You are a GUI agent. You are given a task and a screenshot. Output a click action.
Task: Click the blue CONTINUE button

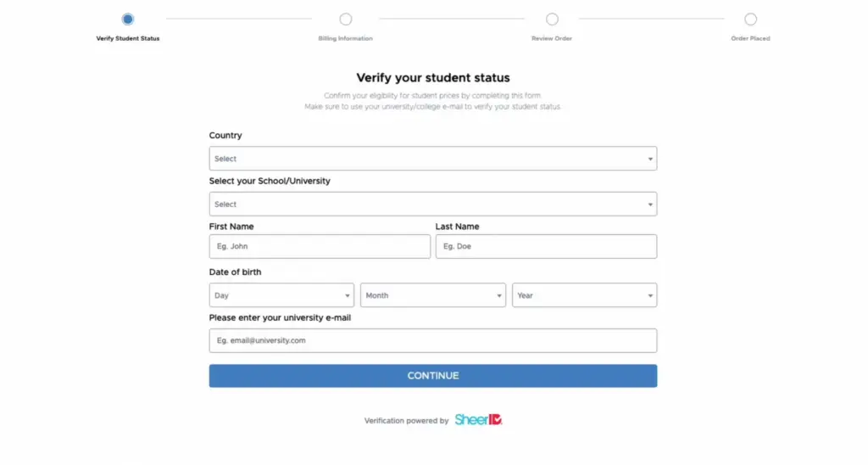point(433,376)
